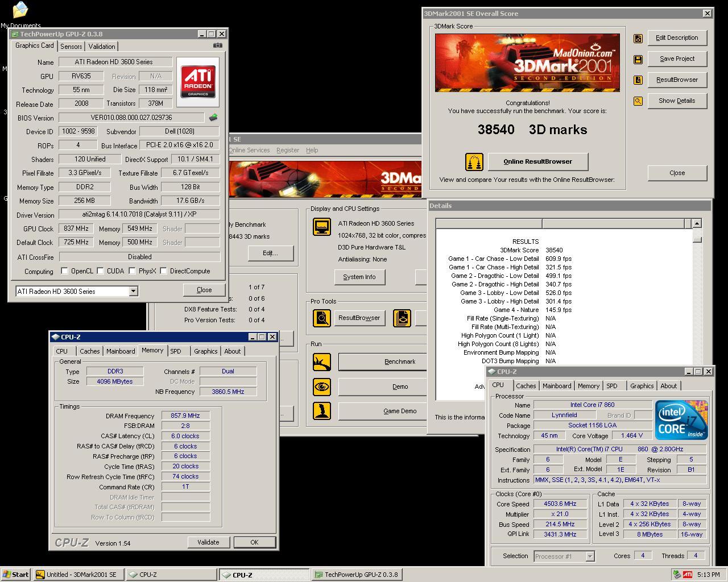Click the DRAM Frequency value 857.9 MHz
This screenshot has width=728, height=582.
point(185,415)
